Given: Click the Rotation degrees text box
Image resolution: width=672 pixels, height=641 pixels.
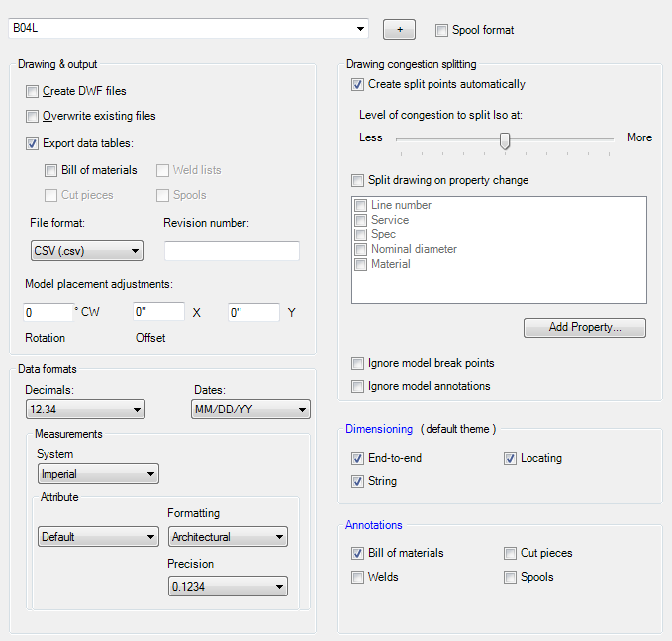Looking at the screenshot, I should (48, 313).
